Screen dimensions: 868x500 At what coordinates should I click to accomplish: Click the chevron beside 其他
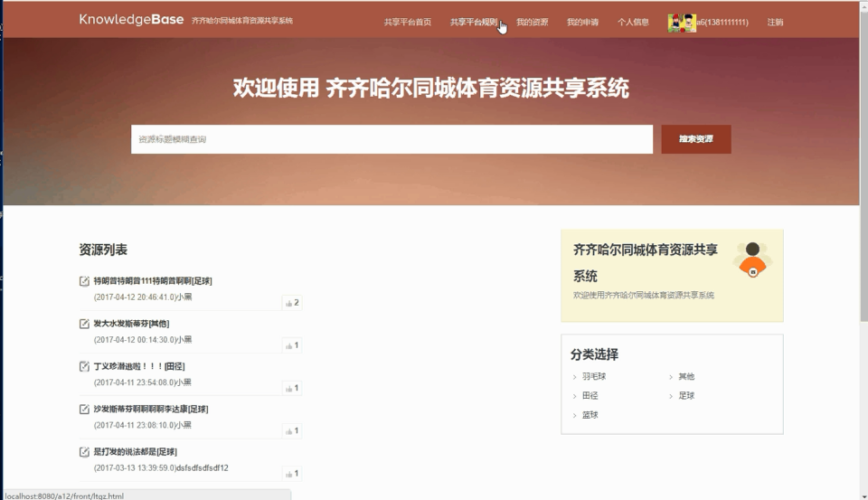tap(671, 377)
